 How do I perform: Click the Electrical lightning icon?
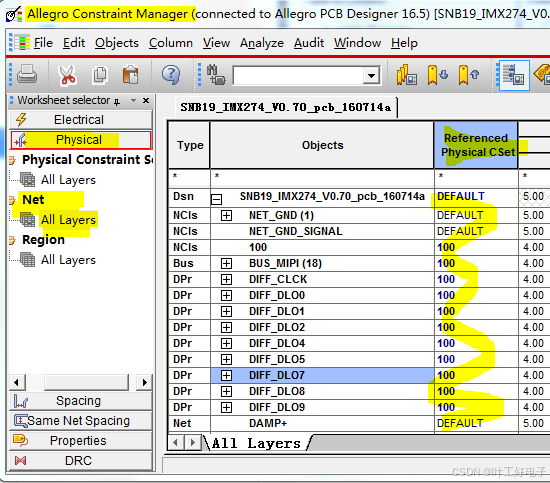pos(21,120)
